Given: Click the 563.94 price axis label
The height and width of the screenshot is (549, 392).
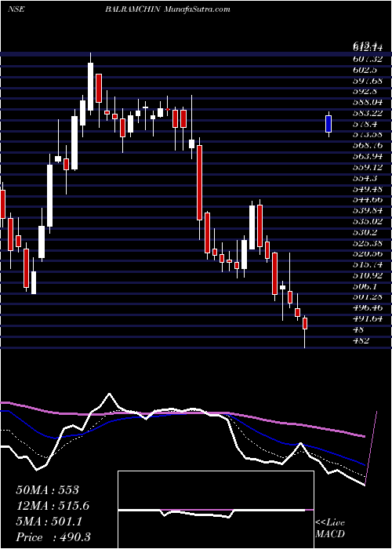Looking at the screenshot, I should tap(368, 156).
